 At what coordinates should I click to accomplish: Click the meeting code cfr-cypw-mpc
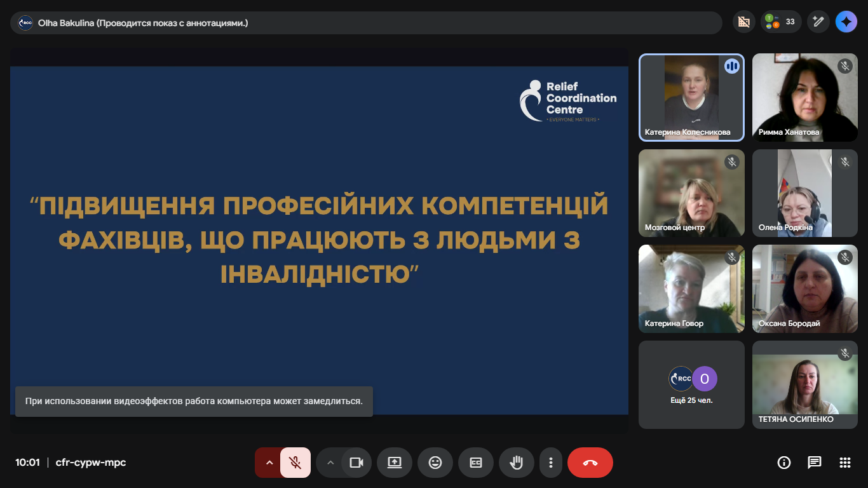91,463
